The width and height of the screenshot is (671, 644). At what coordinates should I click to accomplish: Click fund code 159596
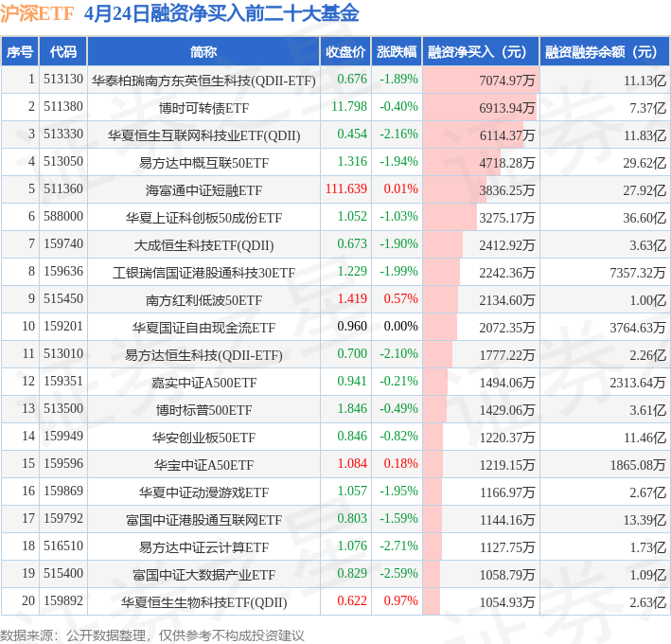coord(63,463)
